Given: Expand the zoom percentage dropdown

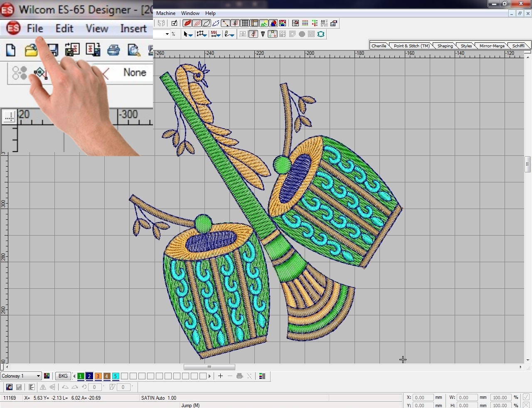Looking at the screenshot, I should (167, 34).
